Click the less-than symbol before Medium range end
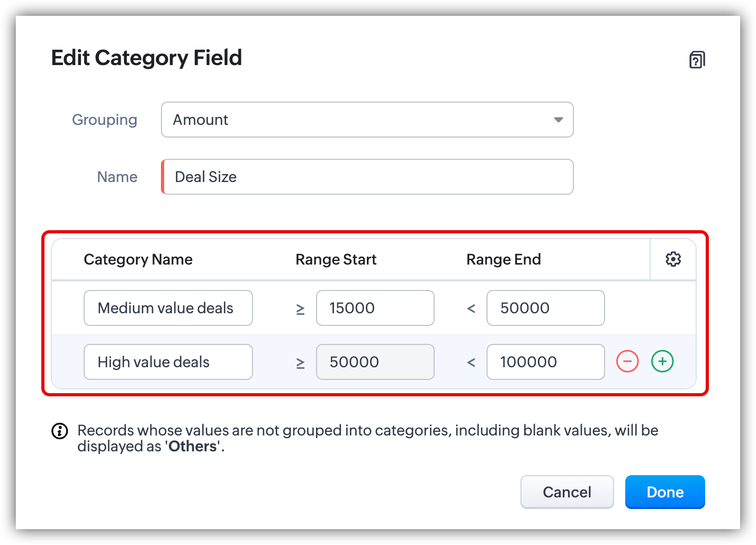Screen dimensions: 756x545 coord(471,308)
